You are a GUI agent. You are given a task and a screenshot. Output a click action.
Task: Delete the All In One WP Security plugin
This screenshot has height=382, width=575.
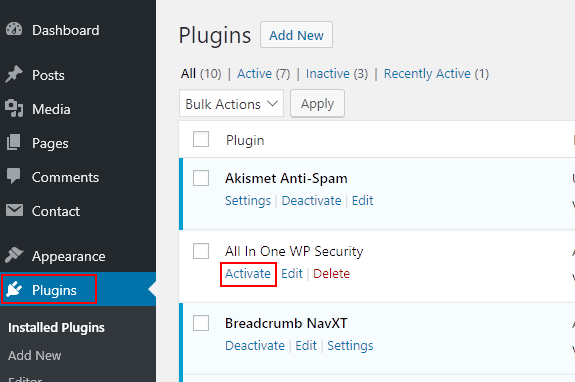332,273
